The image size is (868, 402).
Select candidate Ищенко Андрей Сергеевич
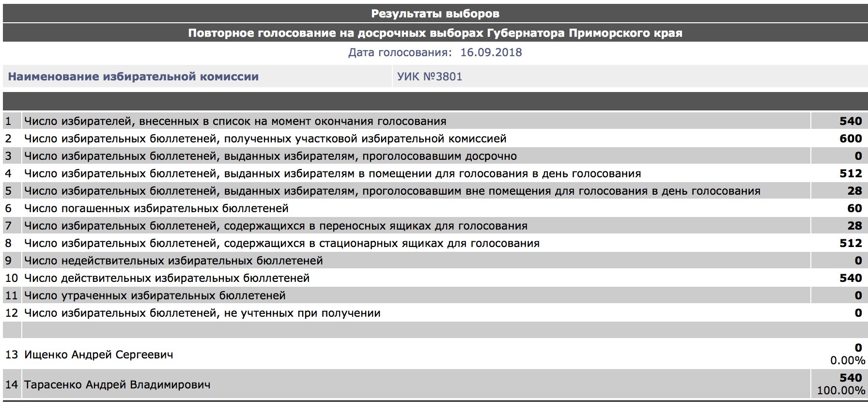pos(99,355)
